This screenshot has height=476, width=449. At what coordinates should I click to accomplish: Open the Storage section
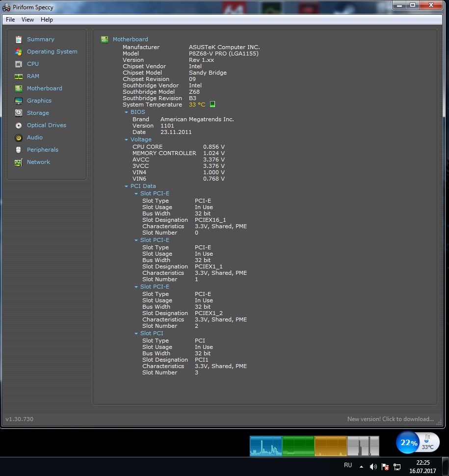pos(38,113)
